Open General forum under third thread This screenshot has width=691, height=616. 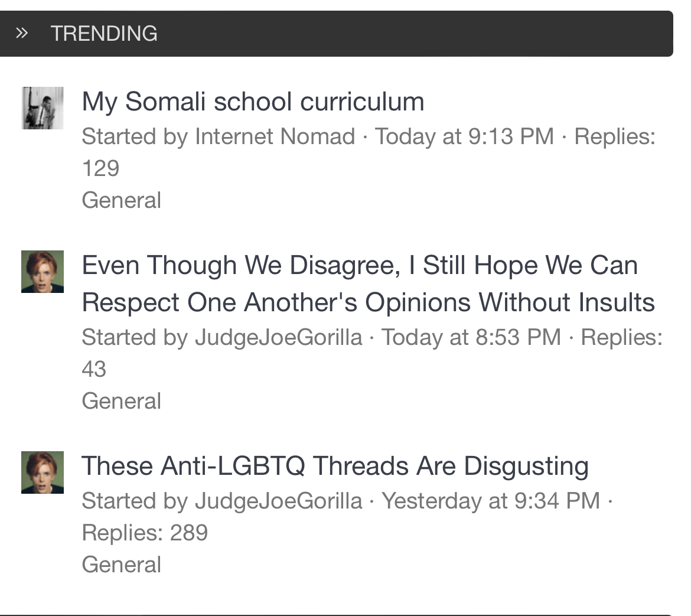(122, 565)
